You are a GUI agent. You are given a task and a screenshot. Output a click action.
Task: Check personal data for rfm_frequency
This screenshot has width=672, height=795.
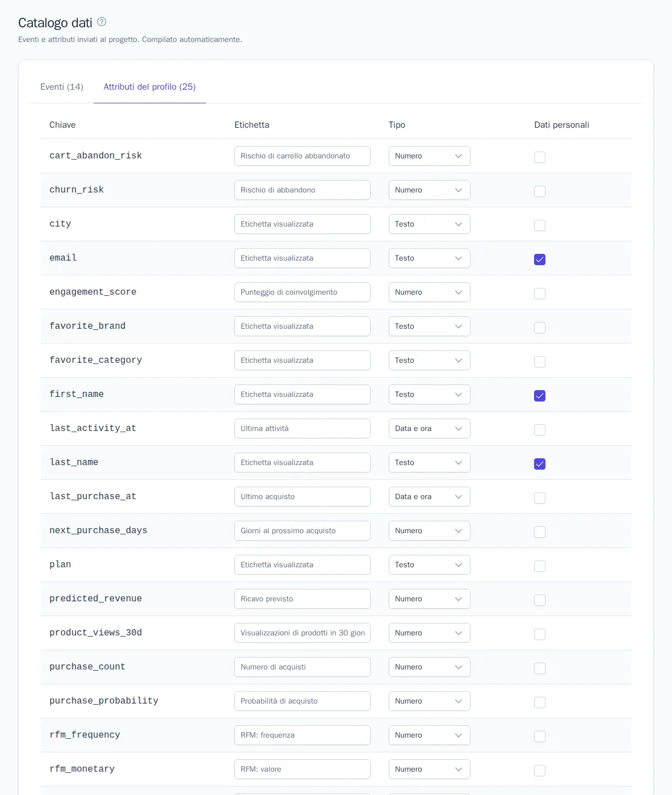[540, 737]
